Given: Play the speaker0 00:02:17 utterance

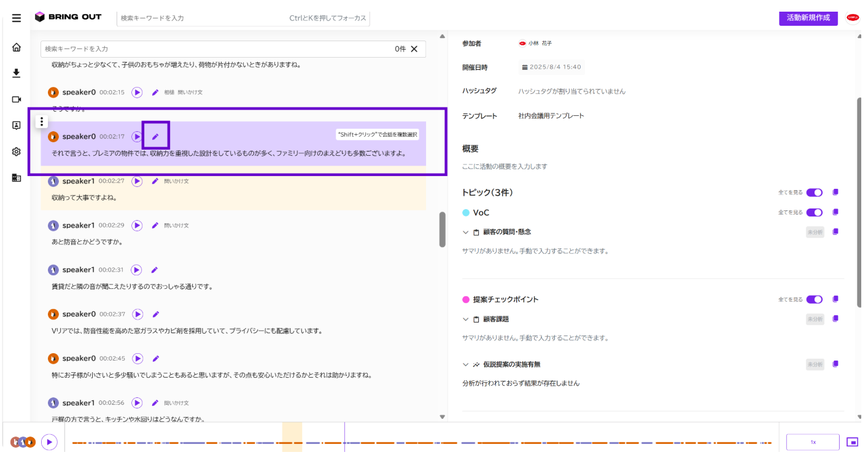Looking at the screenshot, I should pos(137,136).
